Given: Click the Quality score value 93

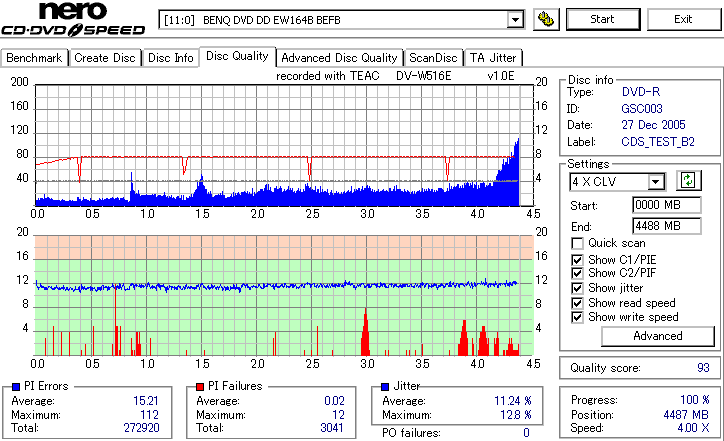Looking at the screenshot, I should (x=703, y=368).
